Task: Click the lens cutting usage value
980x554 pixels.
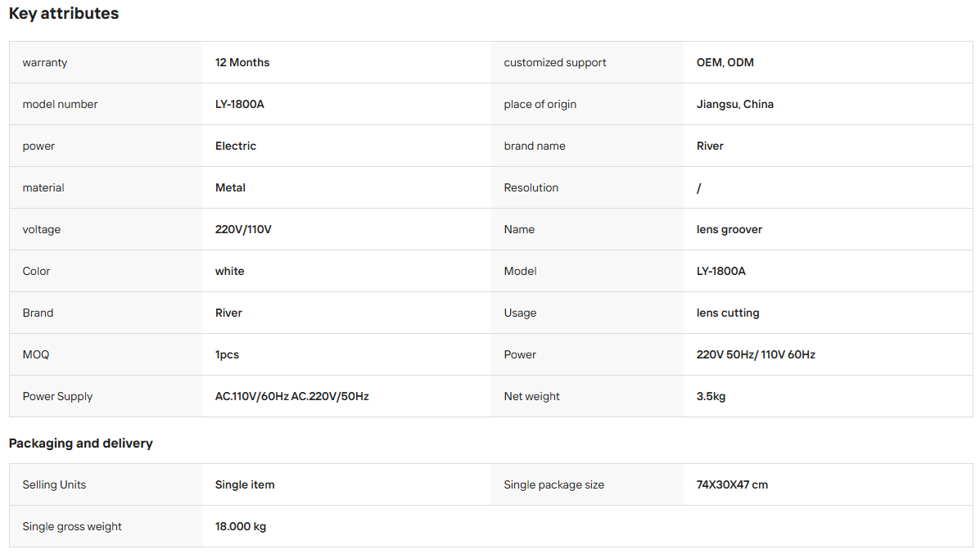Action: click(x=728, y=313)
